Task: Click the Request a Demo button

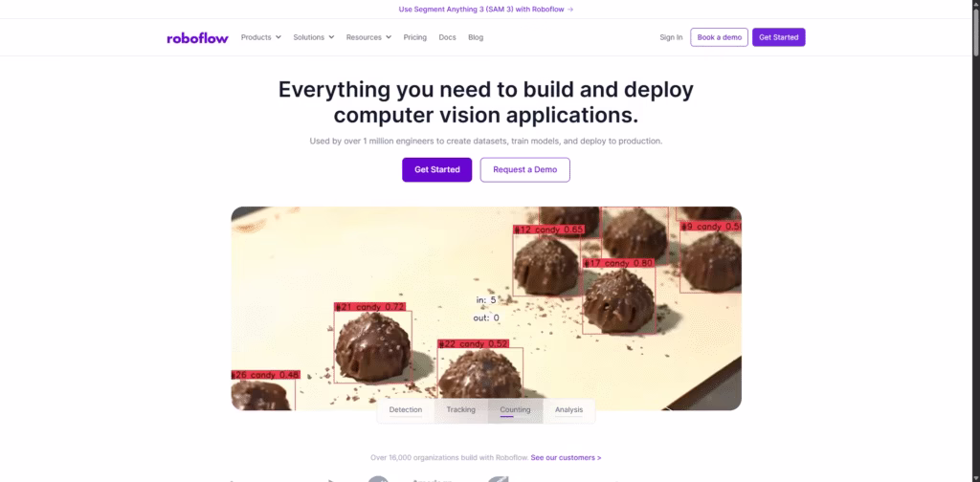Action: pos(525,170)
